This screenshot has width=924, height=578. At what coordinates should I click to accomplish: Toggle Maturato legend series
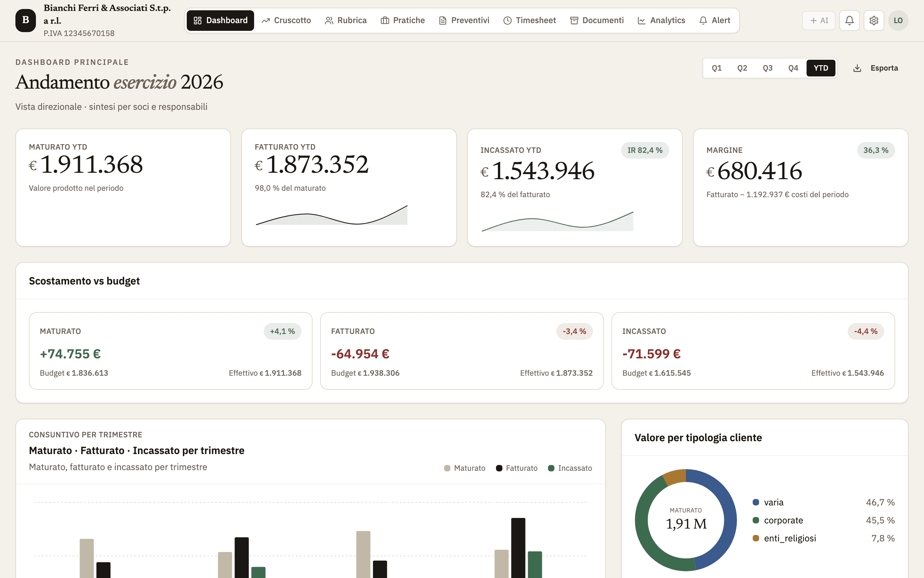coord(465,468)
